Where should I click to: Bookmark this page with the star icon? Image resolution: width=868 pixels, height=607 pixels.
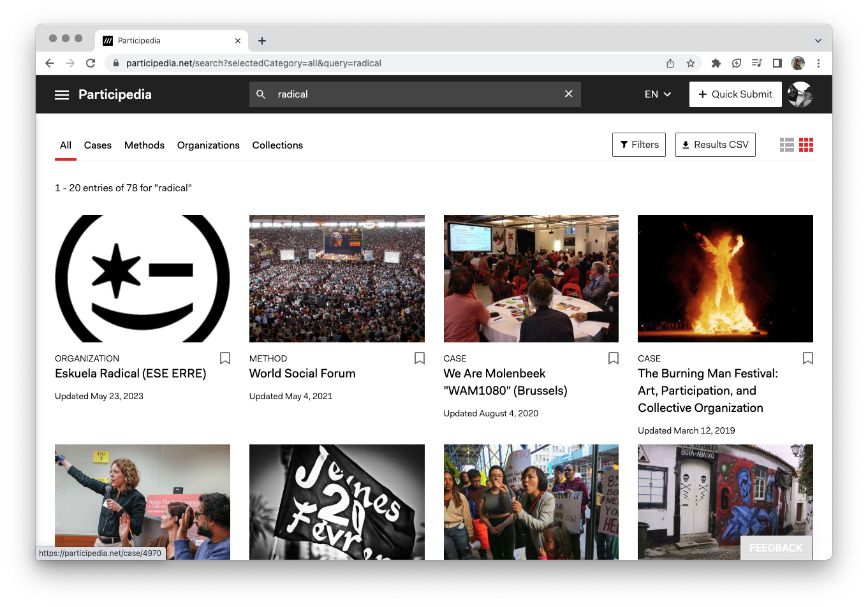tap(690, 63)
